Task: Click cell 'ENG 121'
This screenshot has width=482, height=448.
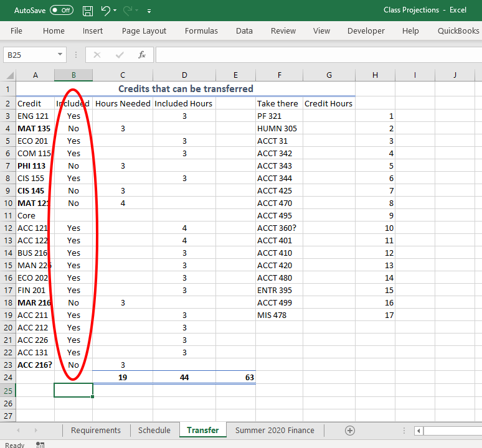Action: [x=35, y=116]
